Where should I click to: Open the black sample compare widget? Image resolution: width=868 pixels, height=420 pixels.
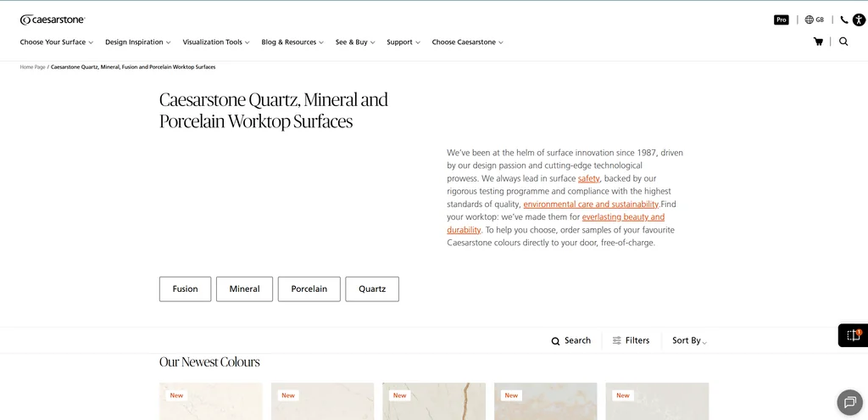coord(853,335)
